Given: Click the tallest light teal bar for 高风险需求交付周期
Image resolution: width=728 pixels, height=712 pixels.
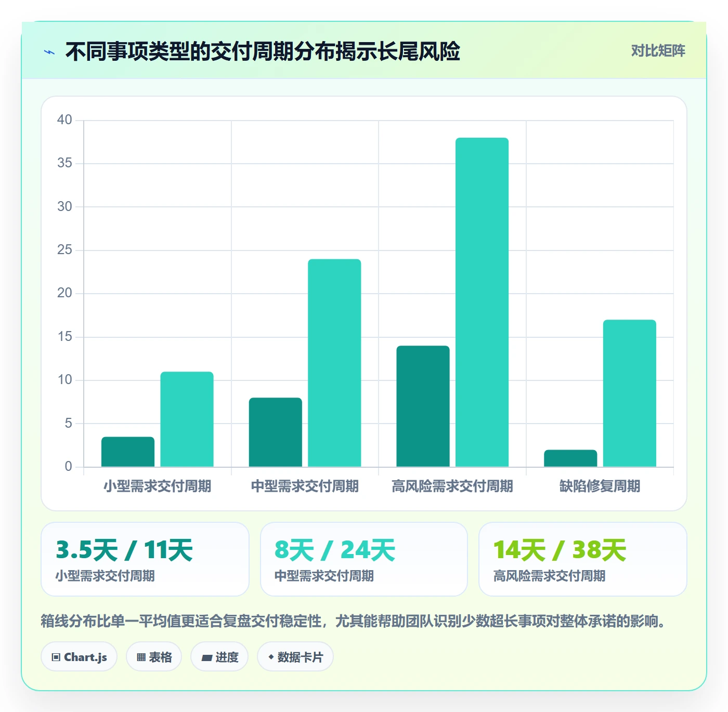Looking at the screenshot, I should pos(482,302).
